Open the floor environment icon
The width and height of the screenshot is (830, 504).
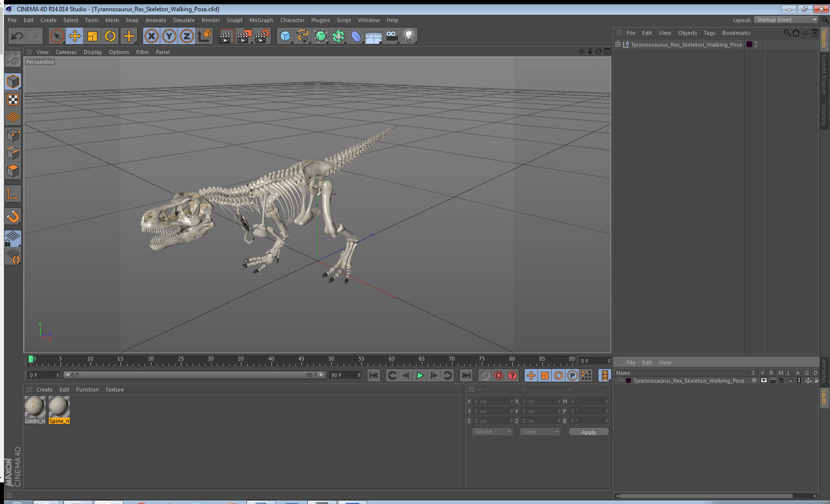coord(374,36)
